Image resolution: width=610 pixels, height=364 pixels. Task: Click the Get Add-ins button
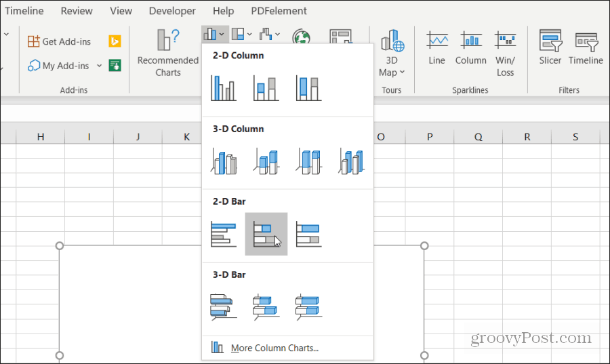coord(61,41)
